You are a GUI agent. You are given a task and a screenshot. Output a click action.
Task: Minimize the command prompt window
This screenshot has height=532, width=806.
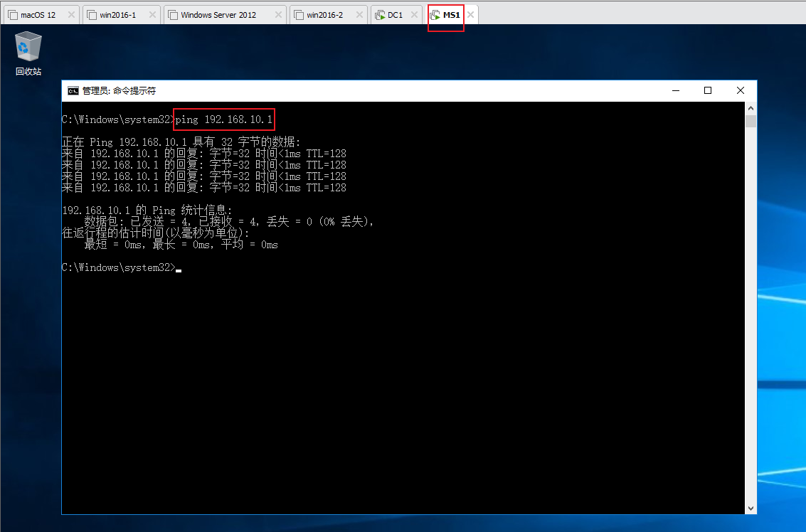[676, 90]
